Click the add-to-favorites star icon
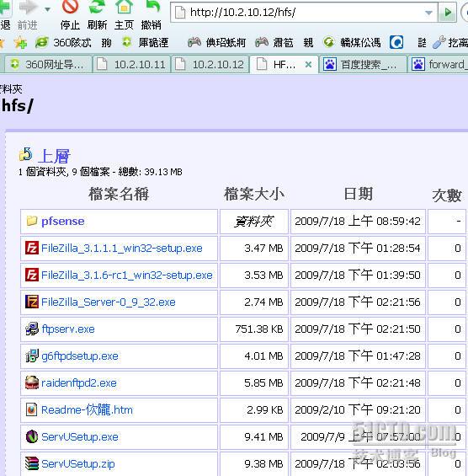Viewport: 468px width, 476px height. (x=20, y=42)
